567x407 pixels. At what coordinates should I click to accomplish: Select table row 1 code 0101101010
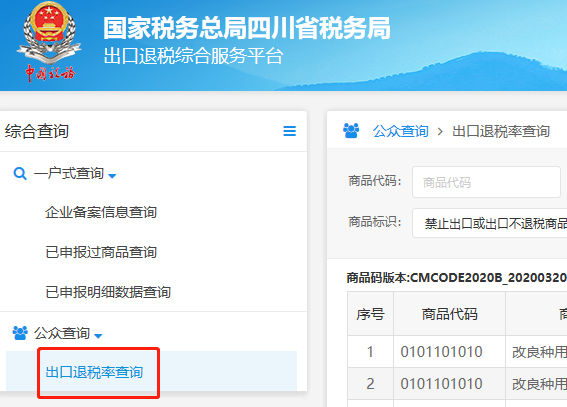click(x=442, y=352)
